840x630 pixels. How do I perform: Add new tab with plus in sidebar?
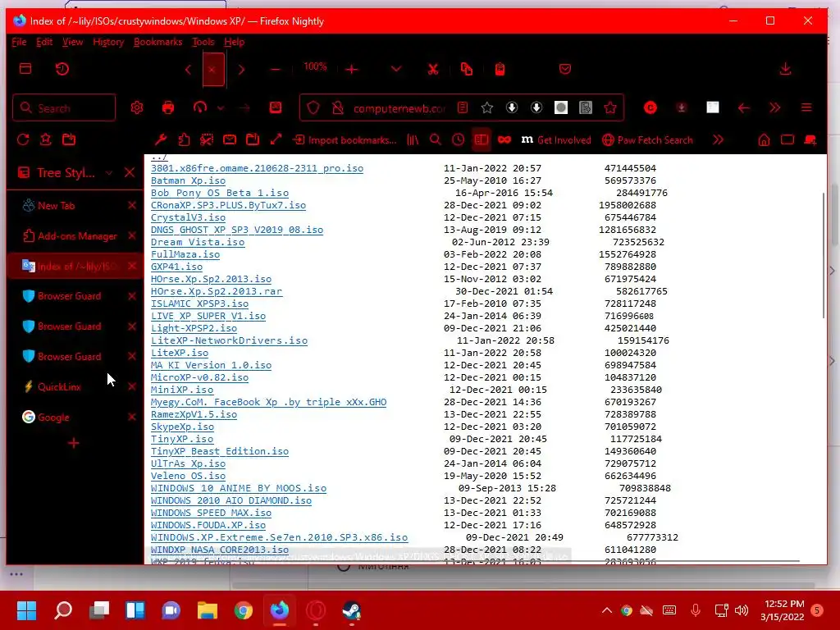(74, 443)
